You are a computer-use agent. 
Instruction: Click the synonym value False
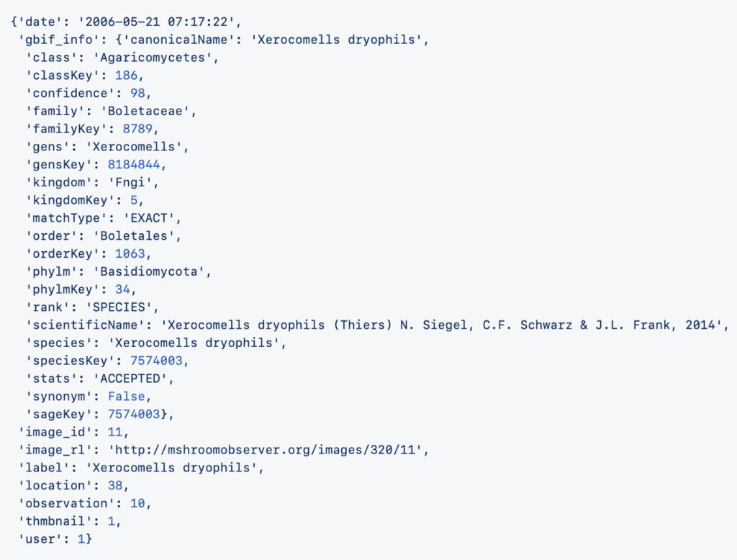[x=130, y=397]
